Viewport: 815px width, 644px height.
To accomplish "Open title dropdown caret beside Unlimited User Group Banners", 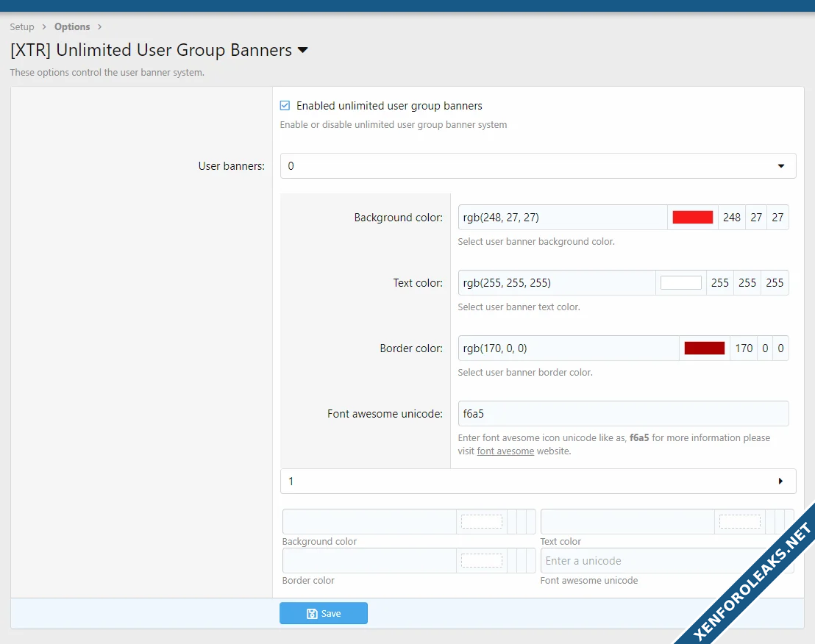I will pyautogui.click(x=302, y=51).
